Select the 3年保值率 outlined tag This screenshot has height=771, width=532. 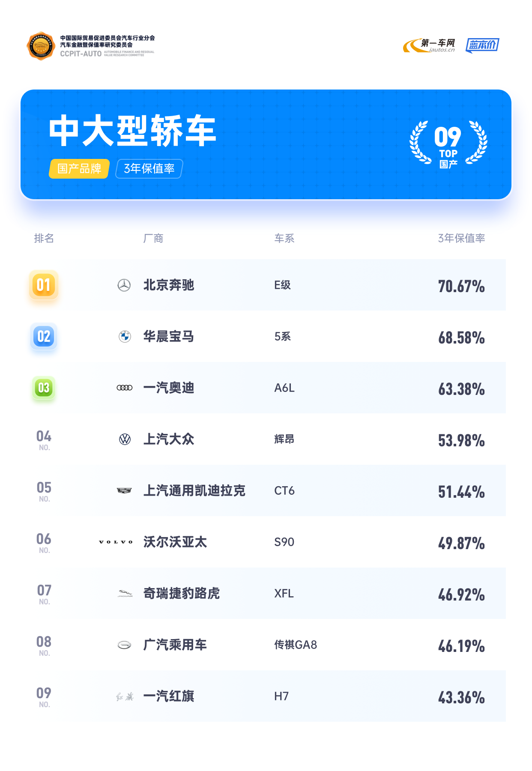click(x=149, y=169)
